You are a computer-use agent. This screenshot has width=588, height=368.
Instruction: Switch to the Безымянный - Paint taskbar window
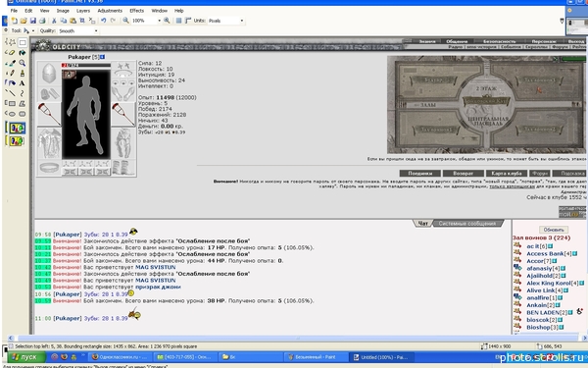[316, 357]
